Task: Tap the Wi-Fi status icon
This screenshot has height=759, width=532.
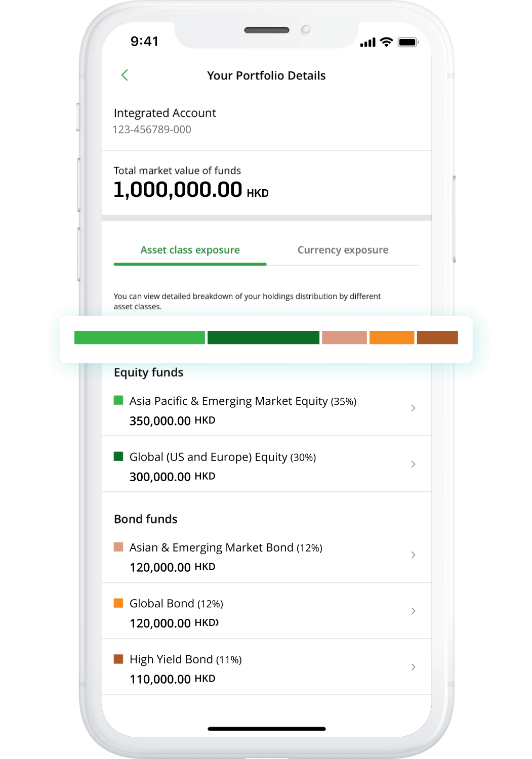Action: click(387, 42)
